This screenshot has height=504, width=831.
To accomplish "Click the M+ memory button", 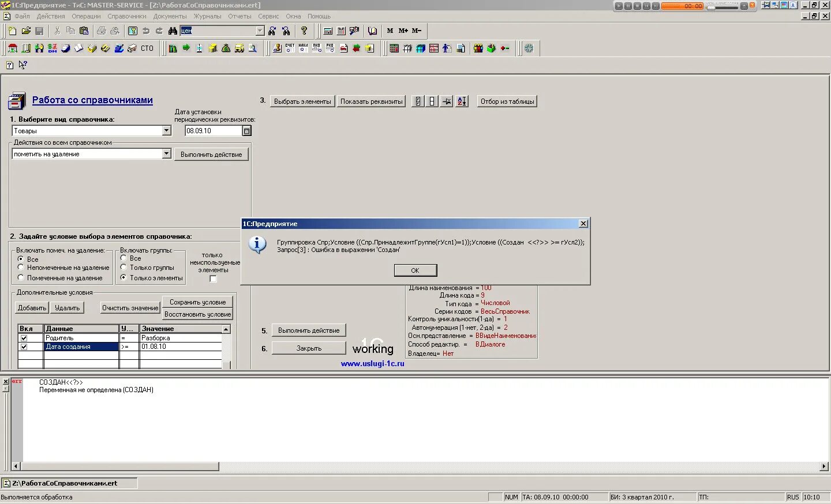I will [403, 31].
